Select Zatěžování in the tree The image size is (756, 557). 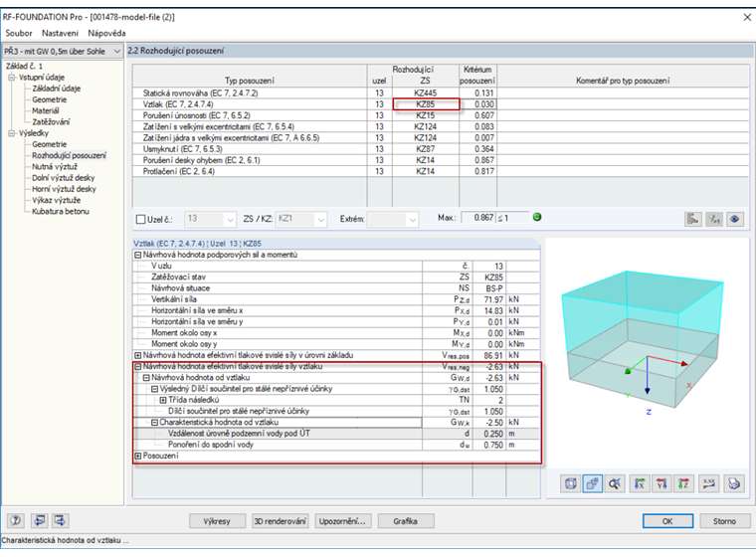click(x=51, y=121)
